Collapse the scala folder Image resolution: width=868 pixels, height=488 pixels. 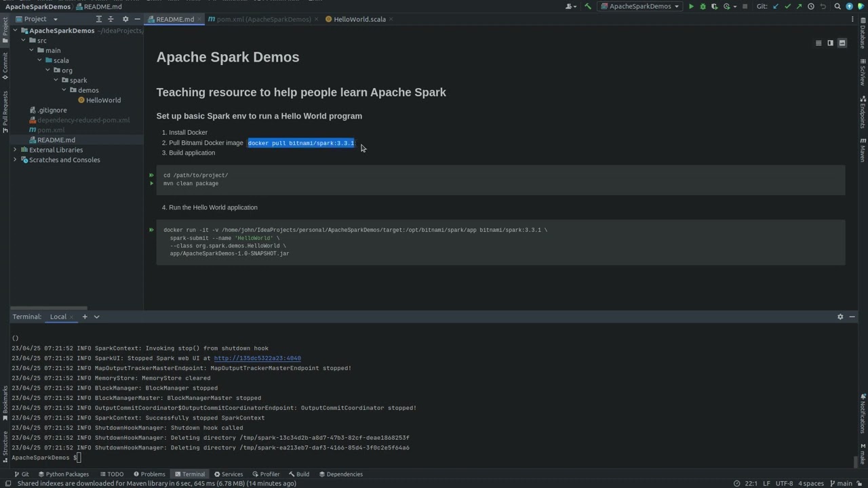point(39,60)
